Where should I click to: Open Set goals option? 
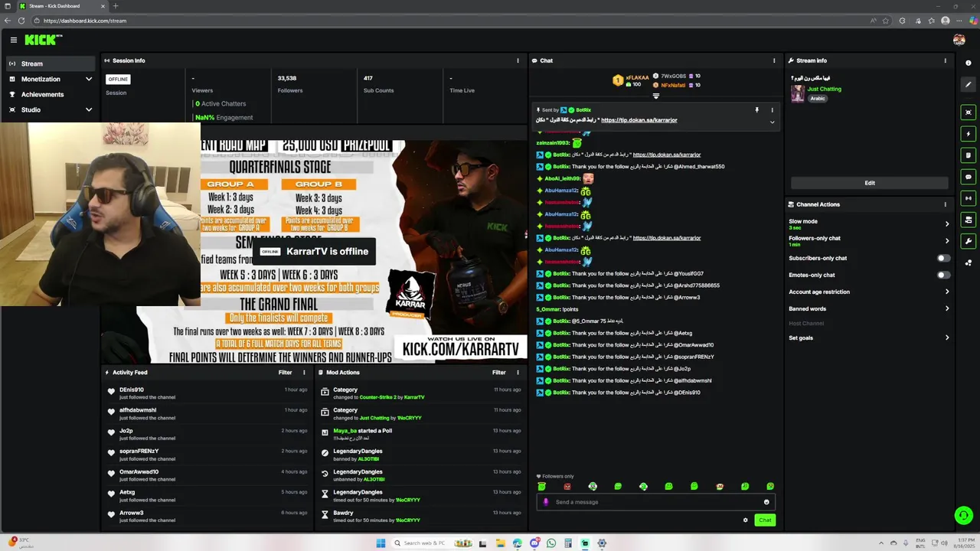coord(869,337)
